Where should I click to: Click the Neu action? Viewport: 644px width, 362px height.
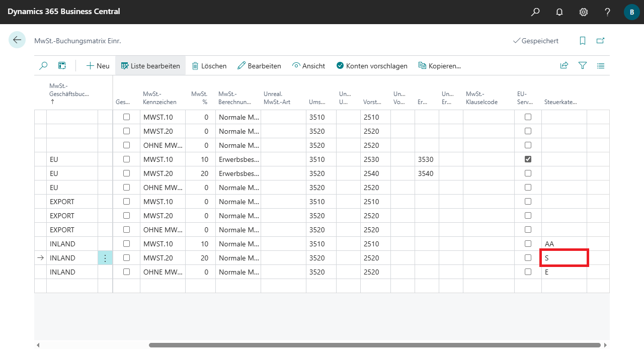click(98, 66)
